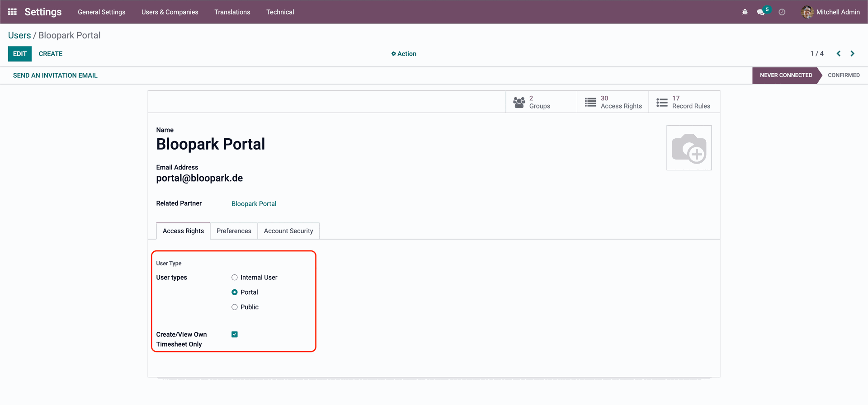The height and width of the screenshot is (405, 868).
Task: Click the Access Rights list icon
Action: 590,102
